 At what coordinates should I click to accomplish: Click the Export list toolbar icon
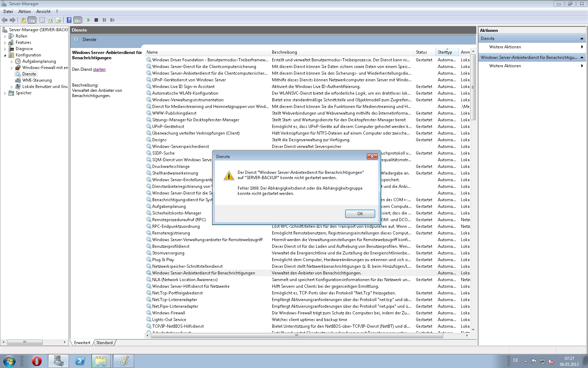coord(58,20)
